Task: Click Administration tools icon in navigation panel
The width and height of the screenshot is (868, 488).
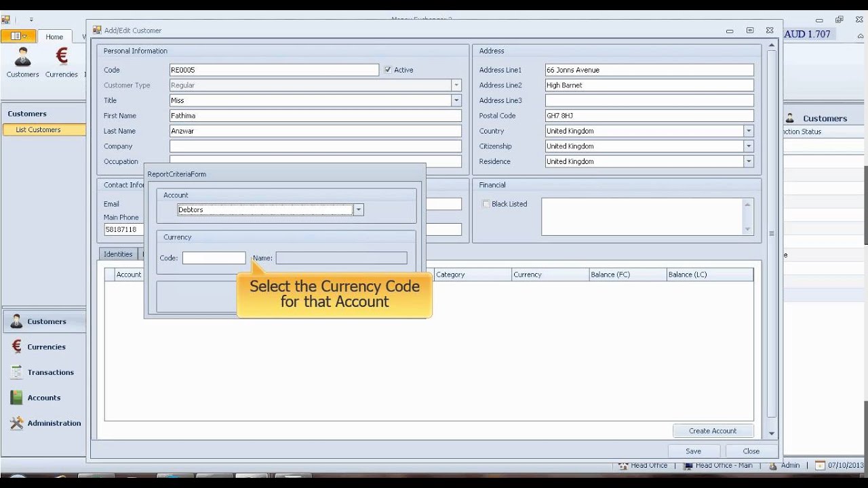Action: (x=16, y=423)
